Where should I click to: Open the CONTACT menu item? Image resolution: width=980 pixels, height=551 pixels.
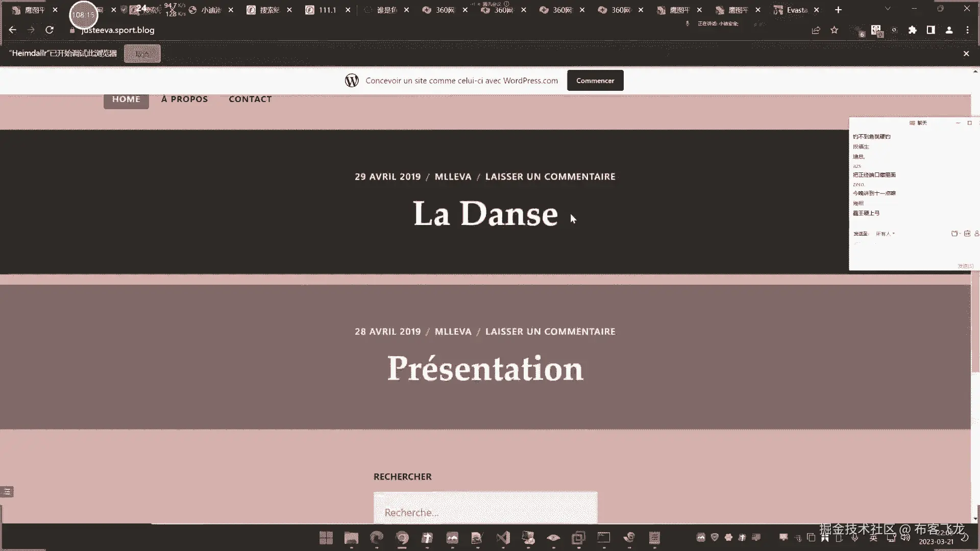pyautogui.click(x=250, y=99)
